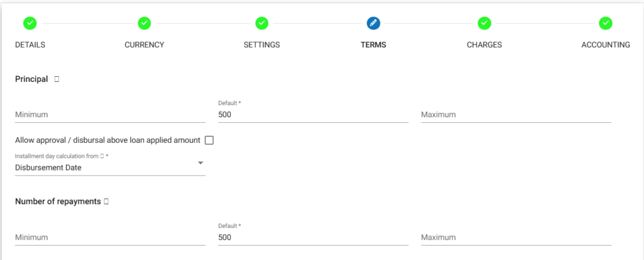
Task: Click Number of repayments Minimum field
Action: coord(110,237)
